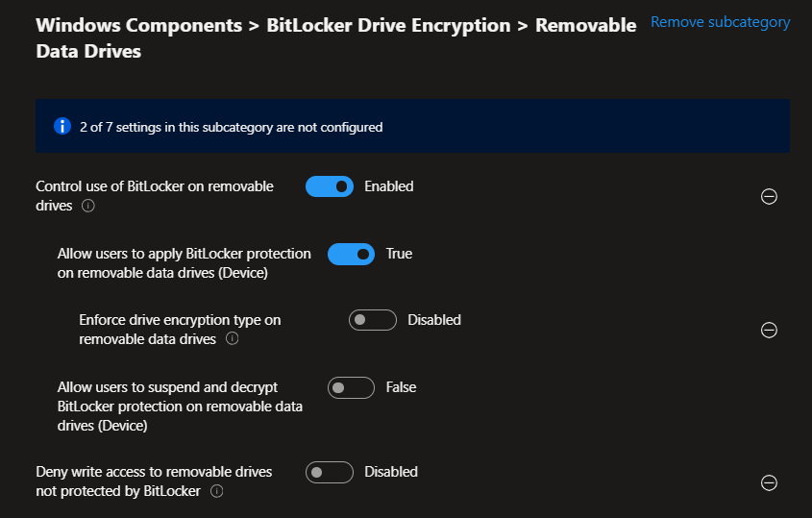Screen dimensions: 812x518
Task: Turn off Allow users to apply BitLocker protection
Action: (x=351, y=254)
